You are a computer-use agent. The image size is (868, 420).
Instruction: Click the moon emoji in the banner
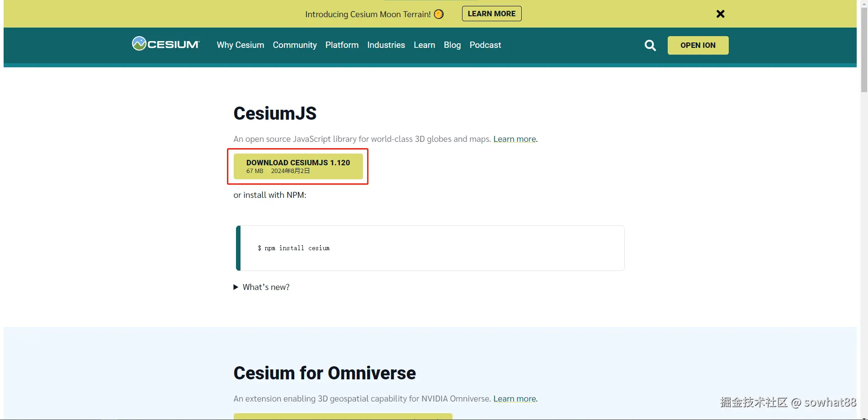[x=439, y=14]
